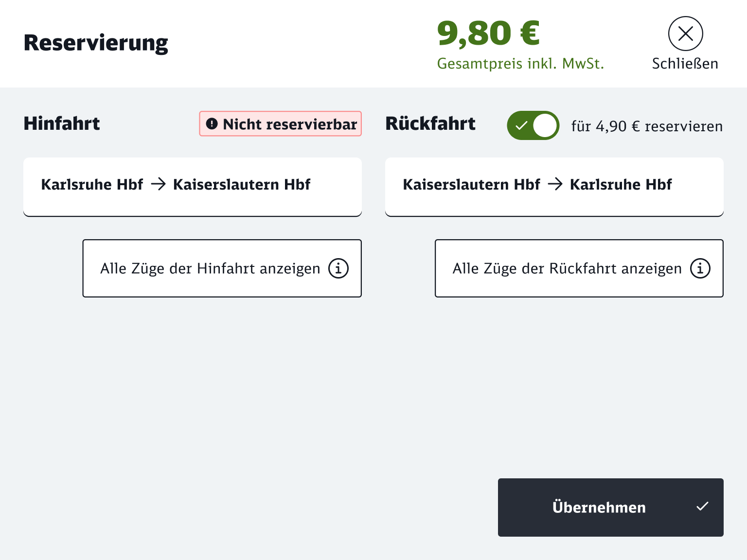The width and height of the screenshot is (747, 560).
Task: Select the Rückfahrt section heading
Action: coord(430,124)
